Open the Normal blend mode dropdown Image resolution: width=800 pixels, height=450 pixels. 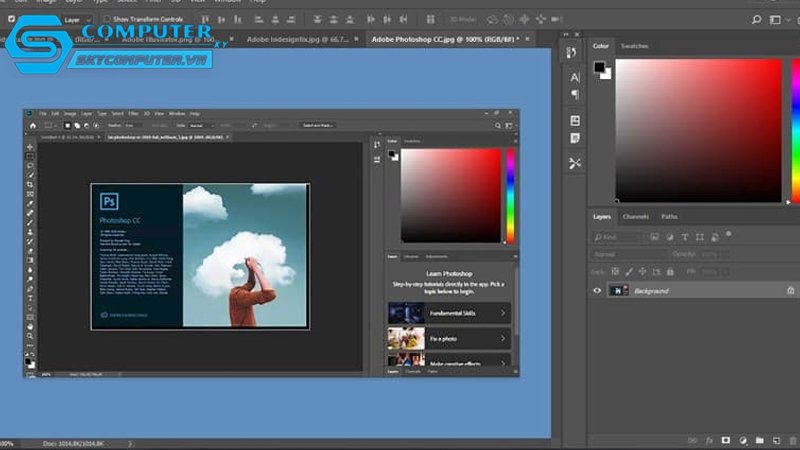tap(629, 254)
